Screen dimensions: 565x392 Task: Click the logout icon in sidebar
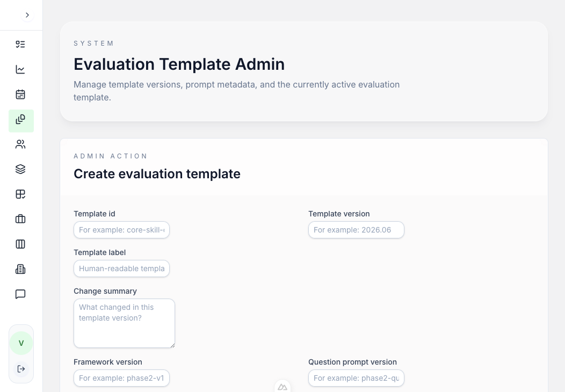[x=21, y=369]
